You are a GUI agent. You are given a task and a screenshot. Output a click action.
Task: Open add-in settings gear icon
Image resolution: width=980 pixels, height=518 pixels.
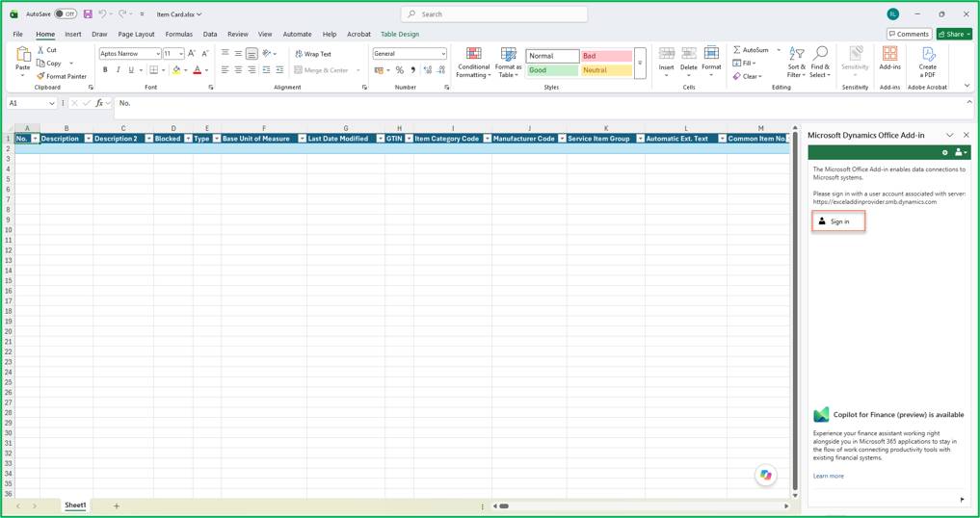945,152
